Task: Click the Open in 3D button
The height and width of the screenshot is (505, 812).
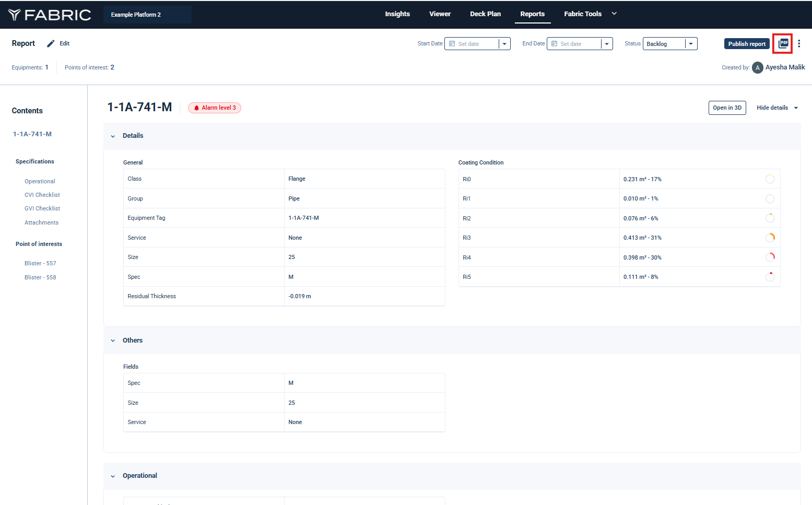Action: (x=727, y=108)
